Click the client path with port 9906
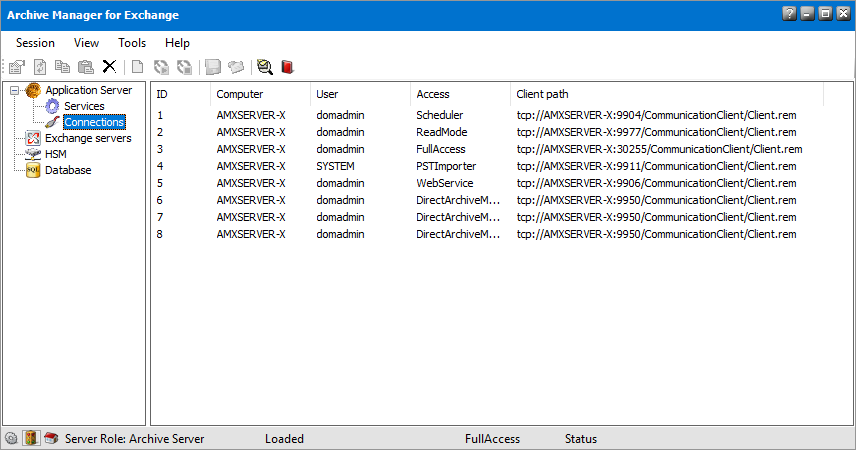856x450 pixels. coord(656,183)
